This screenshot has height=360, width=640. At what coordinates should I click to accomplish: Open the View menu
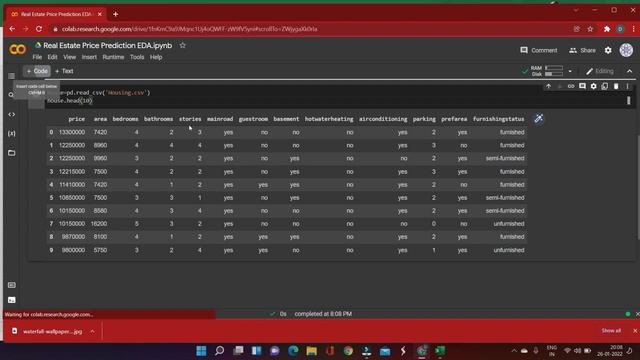69,57
